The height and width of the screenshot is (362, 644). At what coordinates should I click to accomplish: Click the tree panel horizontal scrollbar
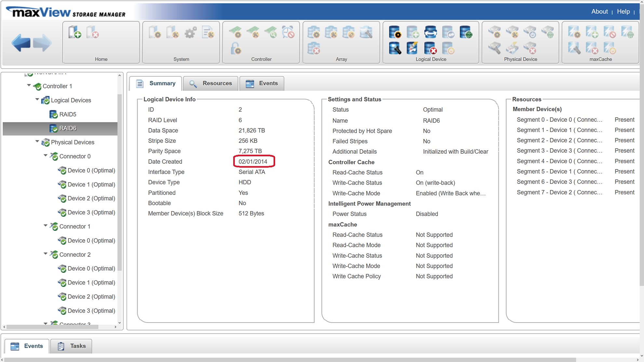[52, 327]
